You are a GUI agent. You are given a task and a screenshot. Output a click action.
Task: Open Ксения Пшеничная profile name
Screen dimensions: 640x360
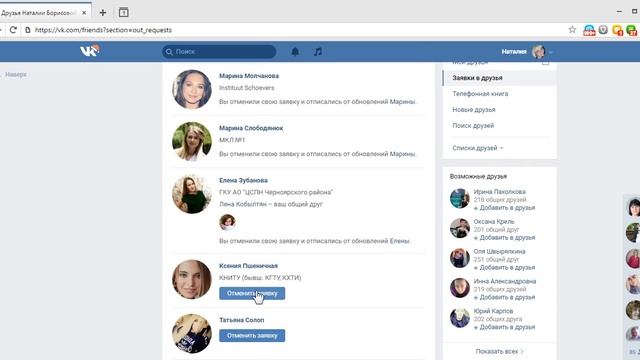tap(248, 266)
